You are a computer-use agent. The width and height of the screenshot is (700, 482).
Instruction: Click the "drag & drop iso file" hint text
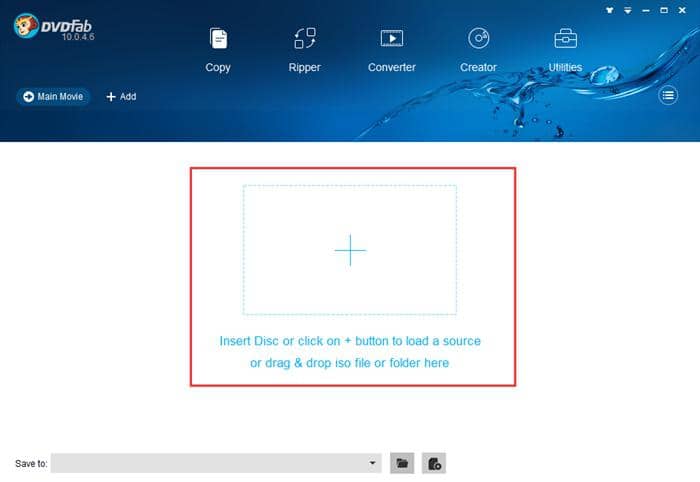(x=349, y=363)
